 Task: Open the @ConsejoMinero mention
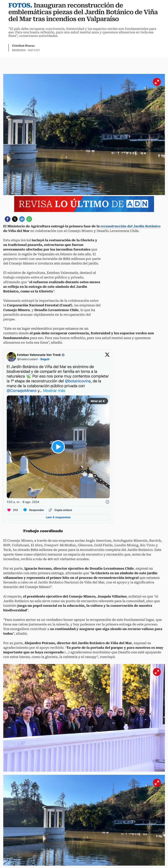click(22, 391)
